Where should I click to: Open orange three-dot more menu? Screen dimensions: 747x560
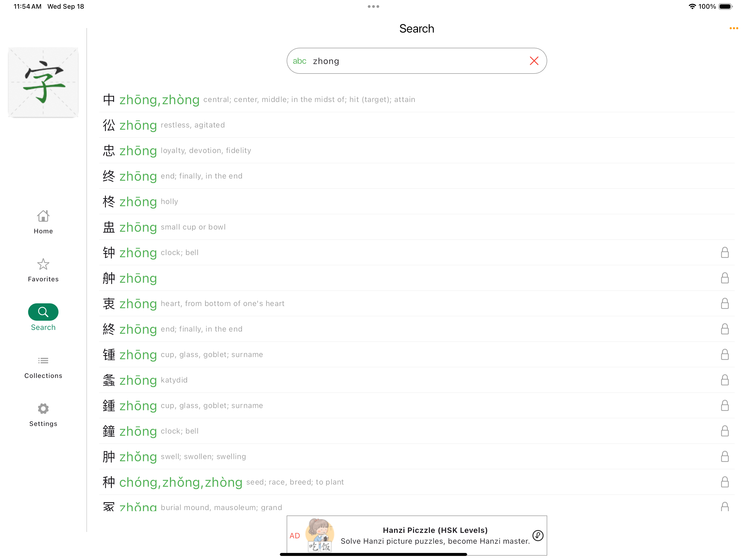pos(733,28)
